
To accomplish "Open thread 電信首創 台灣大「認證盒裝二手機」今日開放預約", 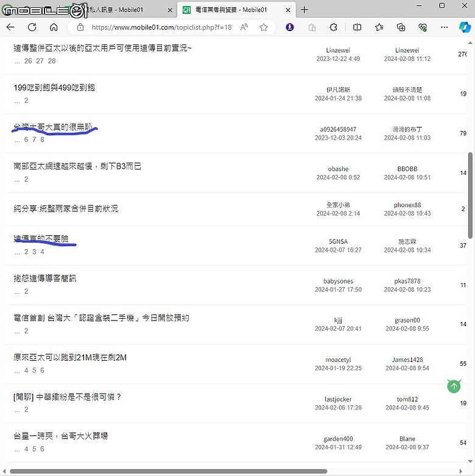I will [x=101, y=318].
